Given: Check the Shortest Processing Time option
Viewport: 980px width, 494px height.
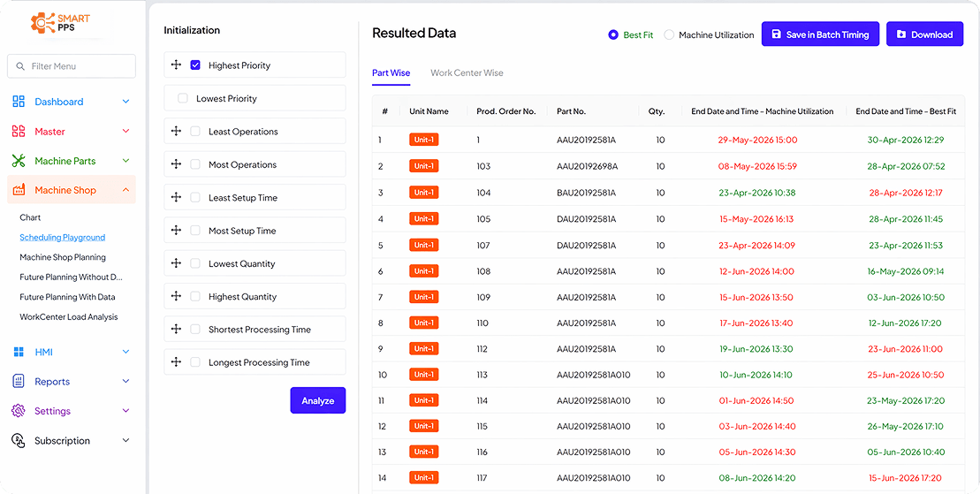Looking at the screenshot, I should (x=195, y=330).
